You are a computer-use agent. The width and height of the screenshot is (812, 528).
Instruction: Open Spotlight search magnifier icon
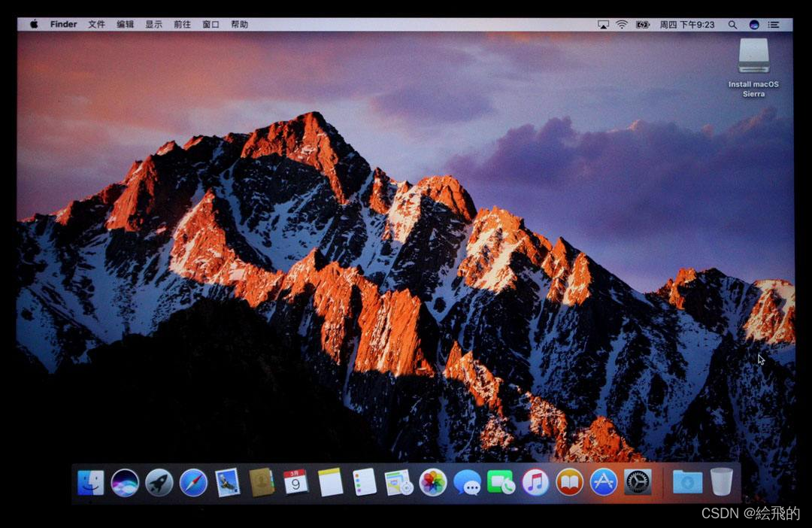click(x=732, y=25)
